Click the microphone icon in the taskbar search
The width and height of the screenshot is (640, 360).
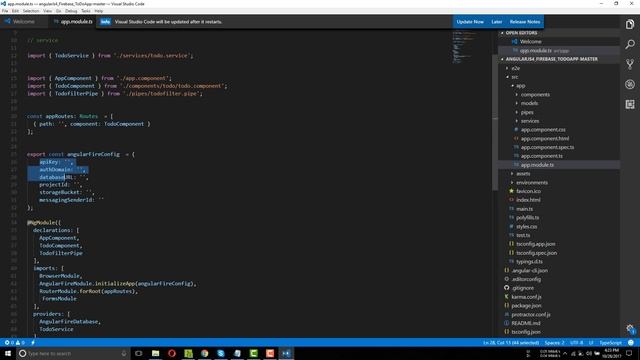[124, 353]
